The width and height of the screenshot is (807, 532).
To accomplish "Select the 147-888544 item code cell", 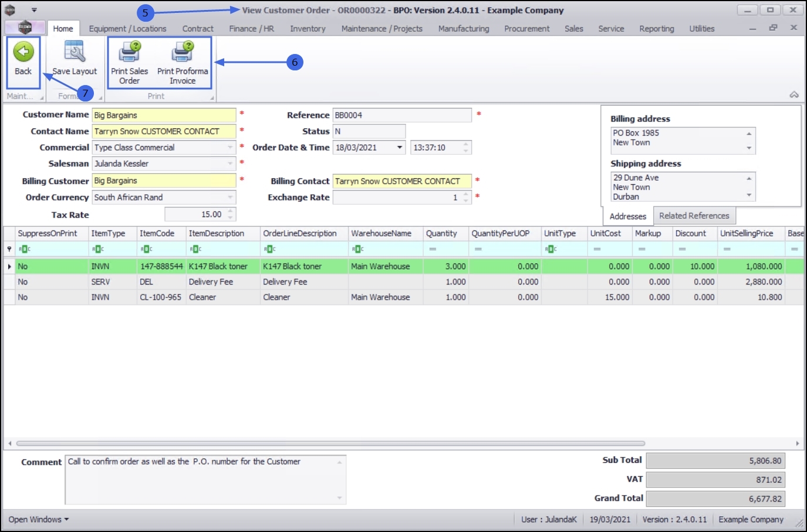I will [x=161, y=266].
